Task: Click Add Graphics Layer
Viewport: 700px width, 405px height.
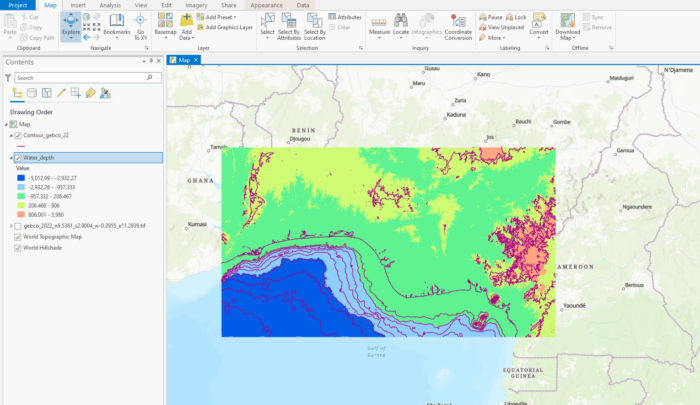Action: (x=225, y=27)
